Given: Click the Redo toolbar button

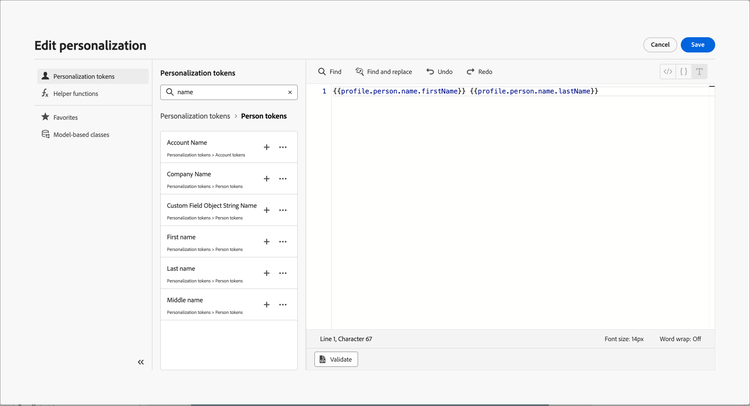Looking at the screenshot, I should [479, 72].
